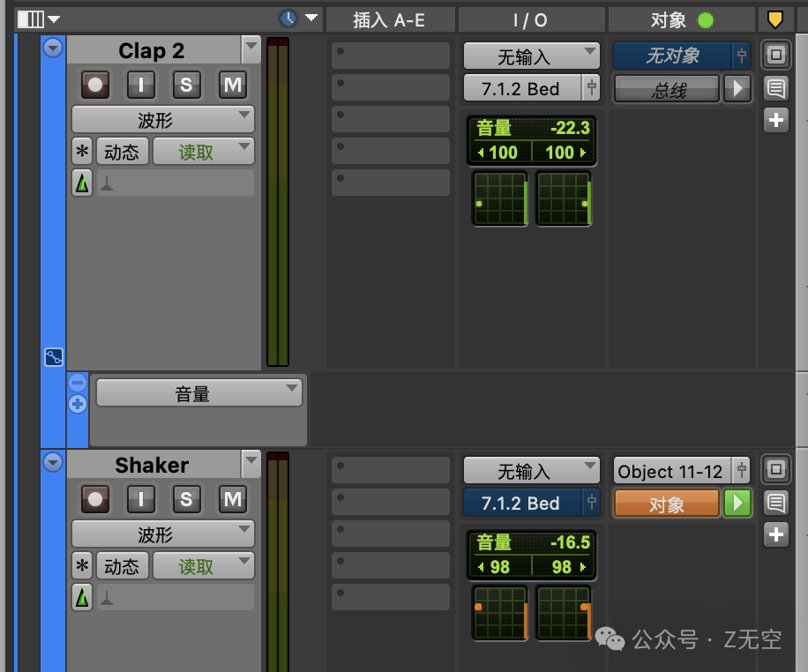The image size is (808, 672).
Task: Click the green metronome icon on Clap 2
Action: [82, 183]
